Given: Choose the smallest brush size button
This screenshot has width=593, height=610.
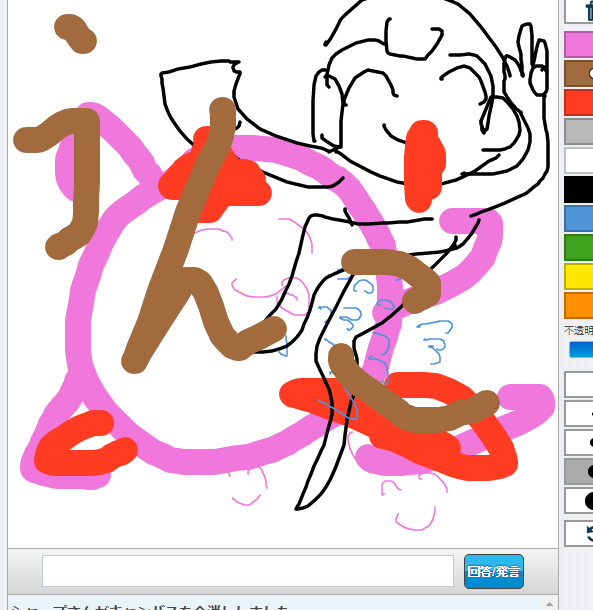Looking at the screenshot, I should click(579, 384).
